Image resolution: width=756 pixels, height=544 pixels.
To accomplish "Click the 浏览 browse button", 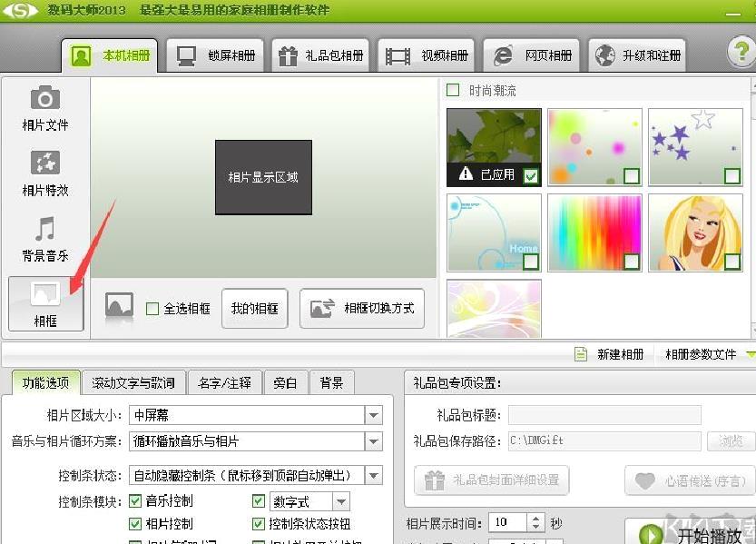I will (x=731, y=440).
